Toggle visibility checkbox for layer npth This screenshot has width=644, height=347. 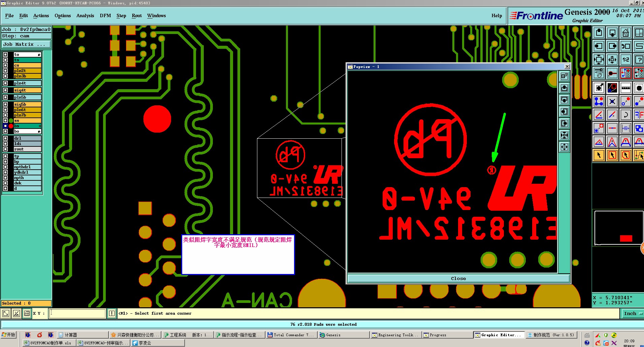tap(5, 178)
